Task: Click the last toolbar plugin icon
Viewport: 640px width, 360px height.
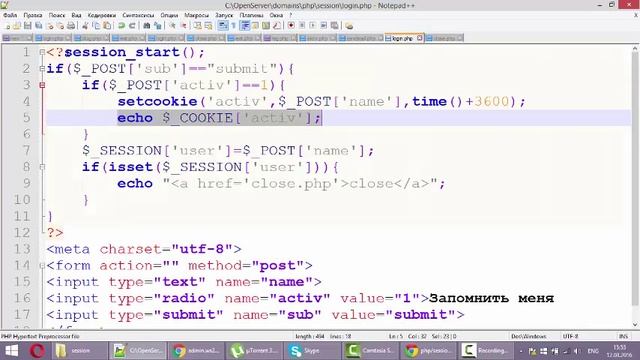Action: (x=349, y=26)
